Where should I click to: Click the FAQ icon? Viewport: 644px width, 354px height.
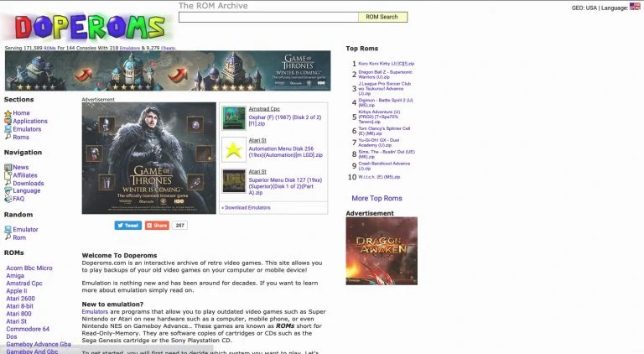[x=8, y=199]
